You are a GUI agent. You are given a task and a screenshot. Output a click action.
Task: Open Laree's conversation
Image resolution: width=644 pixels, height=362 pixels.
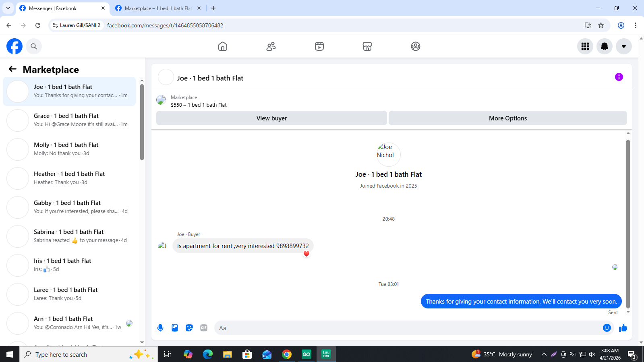coord(69,294)
